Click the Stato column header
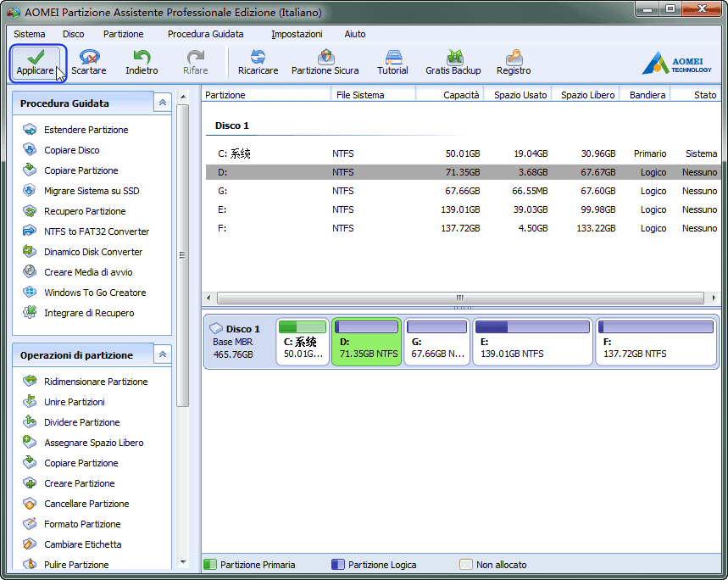The height and width of the screenshot is (580, 728). pos(696,95)
